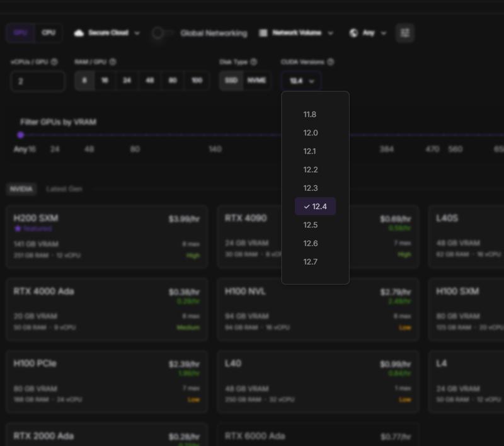Select 8 GB RAM per GPU option
This screenshot has height=446, width=504.
[84, 81]
